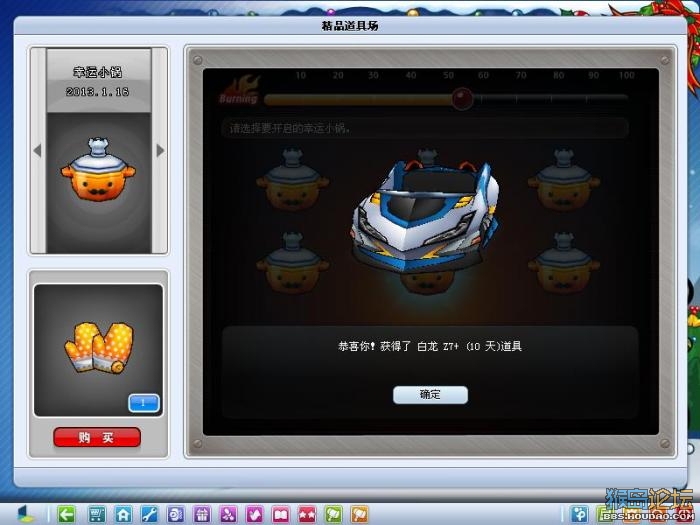Select the lucky pot in left preview panel
700x525 pixels.
pyautogui.click(x=98, y=170)
